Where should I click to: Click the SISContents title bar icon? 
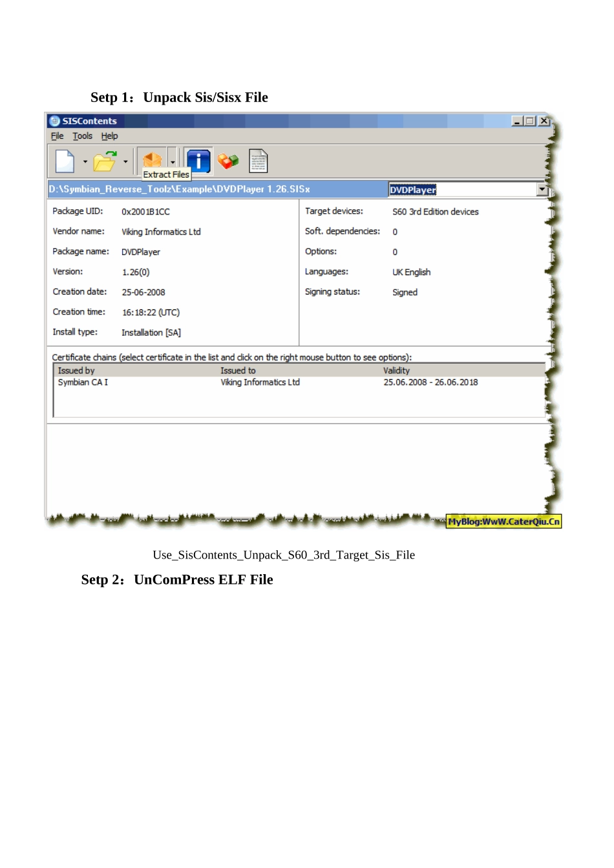[55, 121]
